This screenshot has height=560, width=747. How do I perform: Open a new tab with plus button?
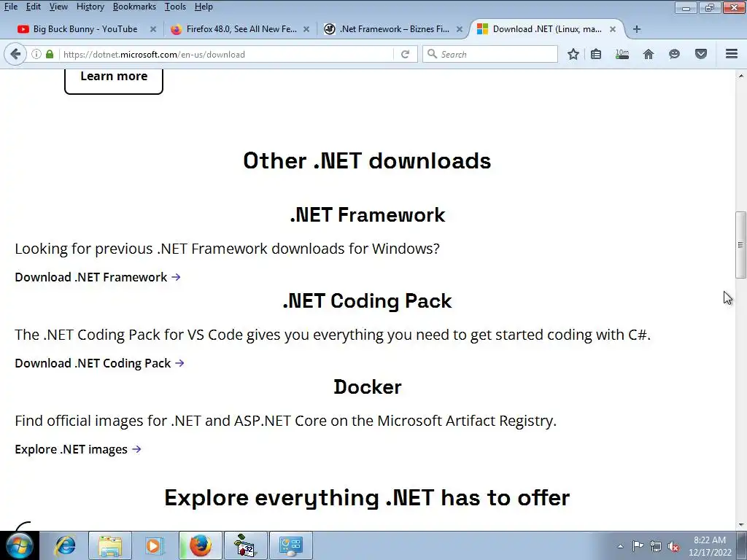(636, 29)
